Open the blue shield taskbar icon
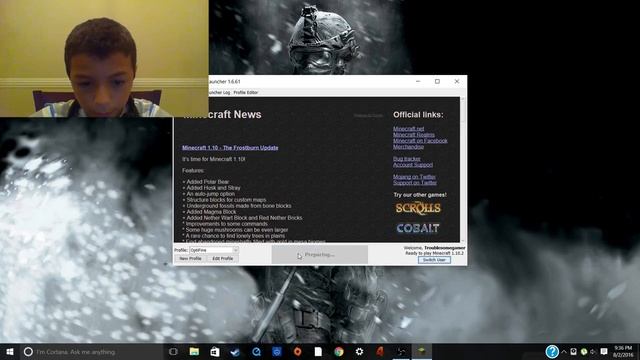This screenshot has height=360, width=640. point(276,351)
